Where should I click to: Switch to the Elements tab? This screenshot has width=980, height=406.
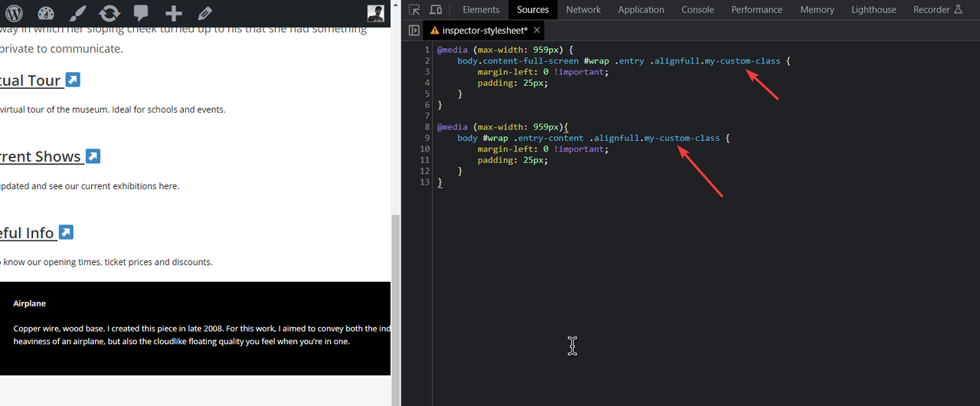pyautogui.click(x=481, y=10)
